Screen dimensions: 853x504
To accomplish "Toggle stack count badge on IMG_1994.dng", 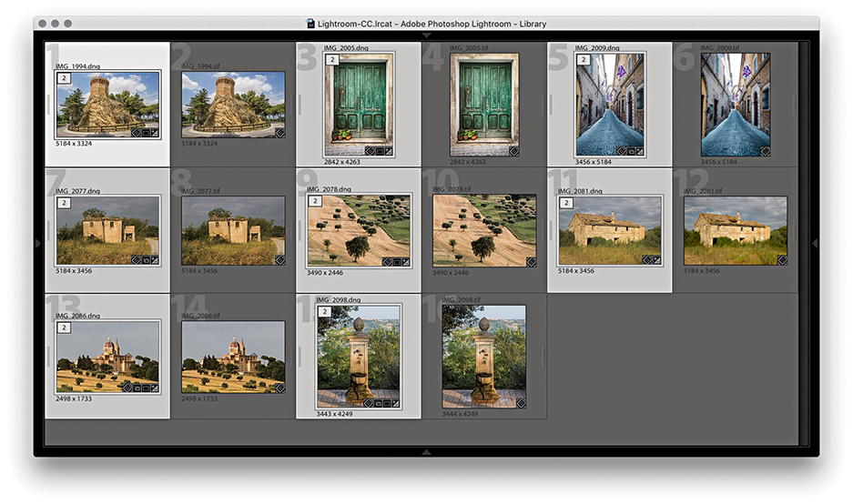I will (63, 78).
